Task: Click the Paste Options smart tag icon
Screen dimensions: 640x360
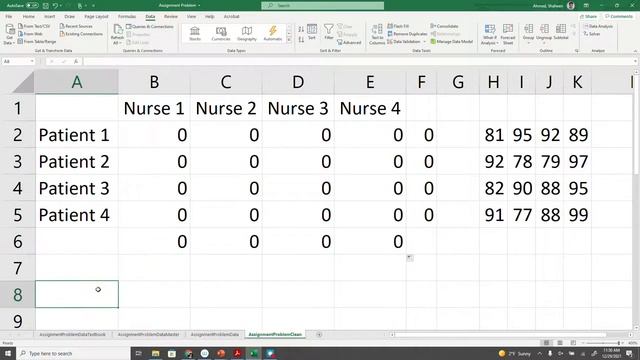Action: [x=410, y=258]
